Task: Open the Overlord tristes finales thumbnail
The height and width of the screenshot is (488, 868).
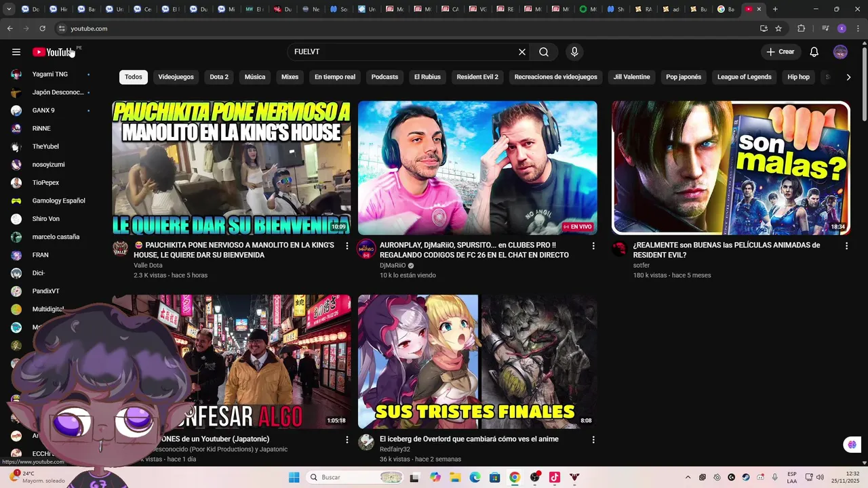Action: pos(477,361)
